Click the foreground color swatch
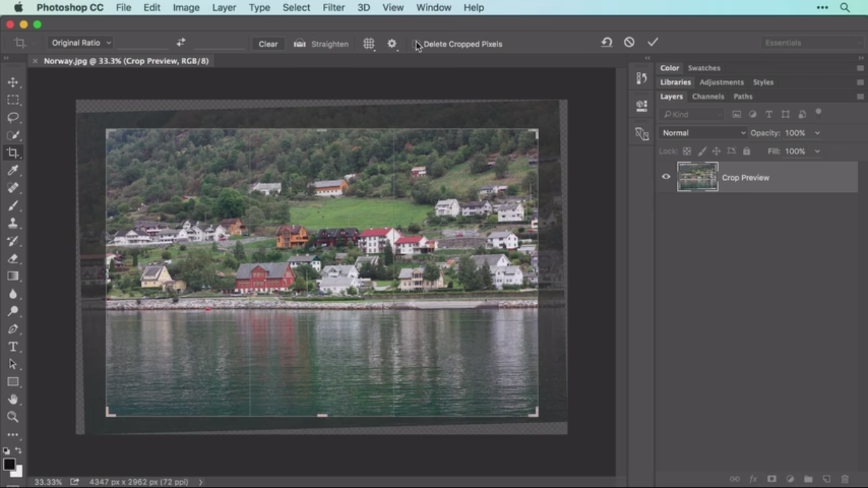Image resolution: width=868 pixels, height=488 pixels. click(9, 464)
